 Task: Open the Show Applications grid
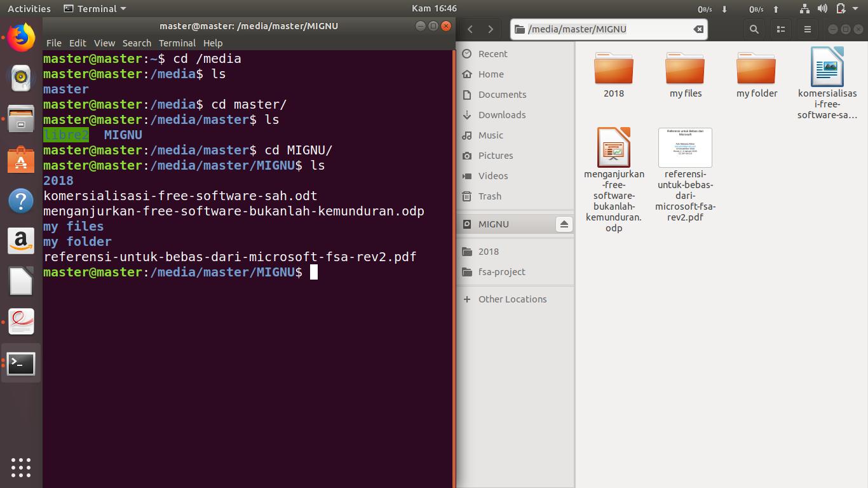click(x=21, y=468)
